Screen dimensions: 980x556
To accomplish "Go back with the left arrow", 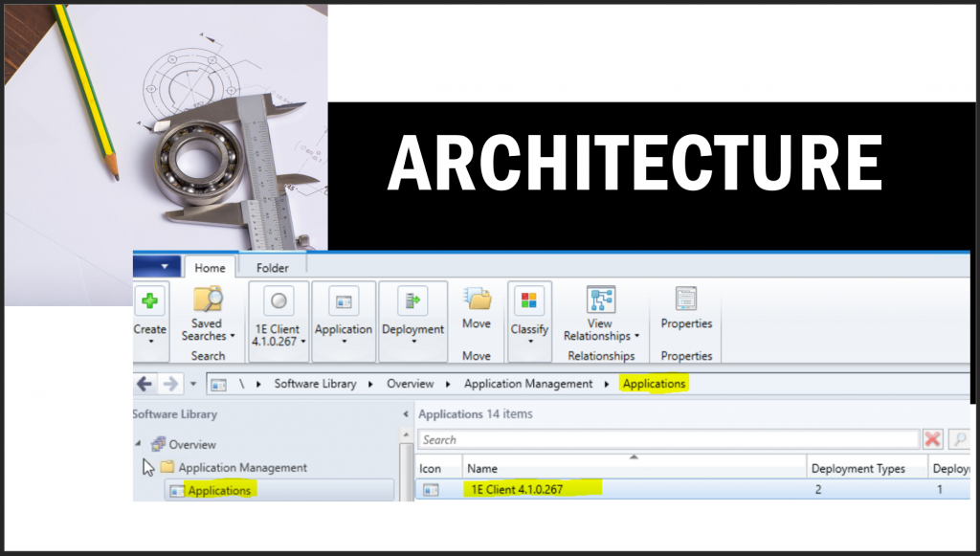I will (x=145, y=384).
